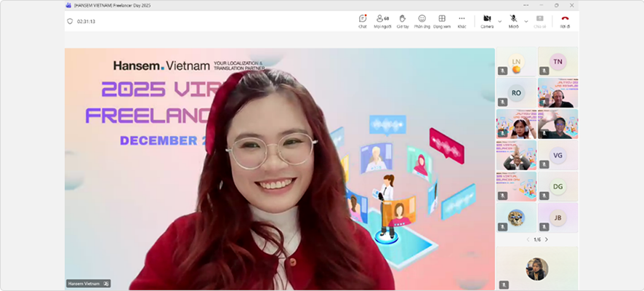This screenshot has height=291, width=644.
Task: Select the VG participant tile
Action: click(558, 154)
